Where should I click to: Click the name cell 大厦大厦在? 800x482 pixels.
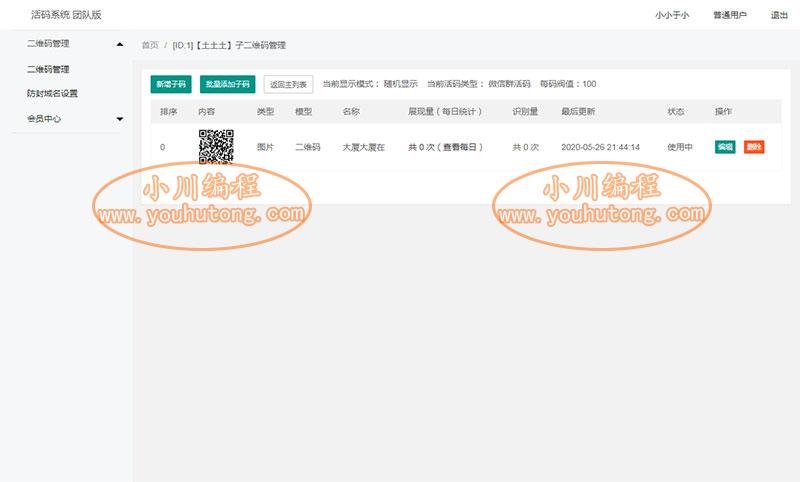coord(363,147)
